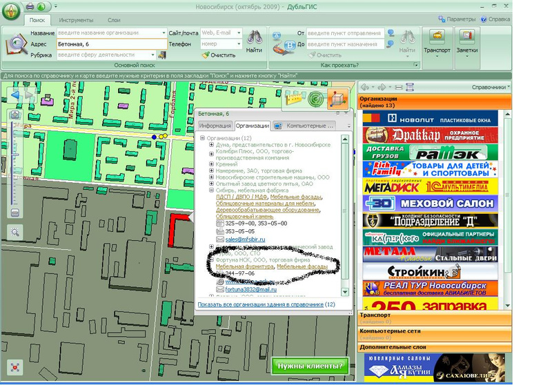Open the sales@mfsibir.ru email link
552x392 pixels.
(245, 239)
